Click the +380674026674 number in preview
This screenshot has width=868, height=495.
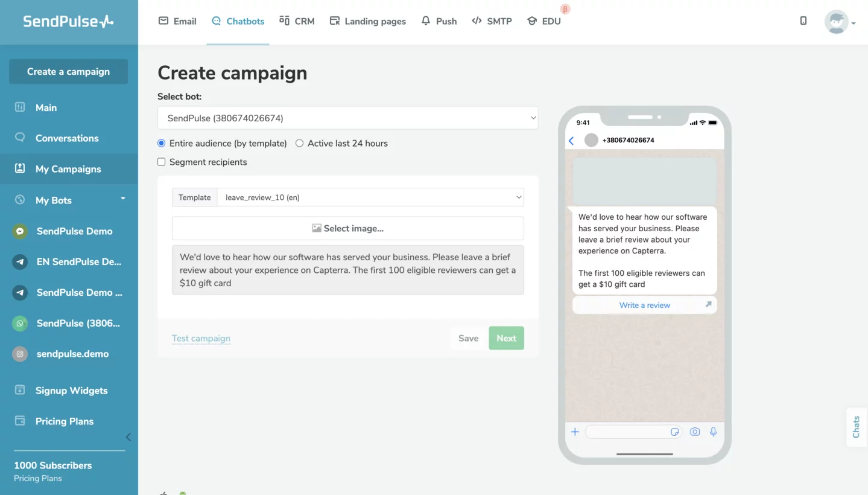[628, 140]
